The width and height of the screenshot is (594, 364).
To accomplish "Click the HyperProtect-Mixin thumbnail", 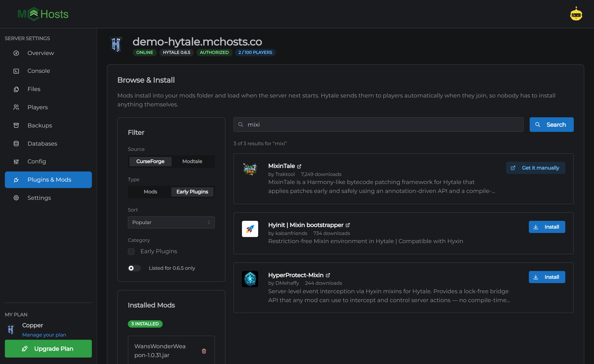I will tap(250, 279).
